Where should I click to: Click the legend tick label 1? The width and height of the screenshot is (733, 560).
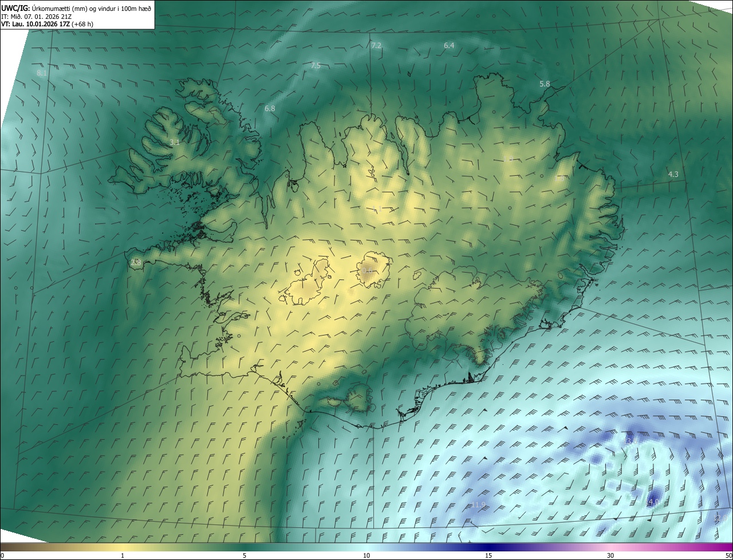[123, 555]
